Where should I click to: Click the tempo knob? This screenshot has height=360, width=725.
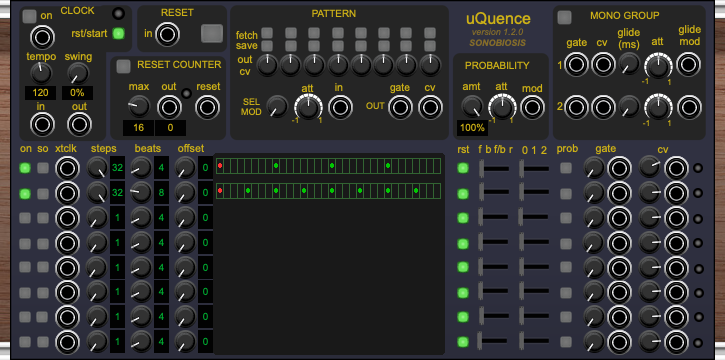[x=41, y=73]
